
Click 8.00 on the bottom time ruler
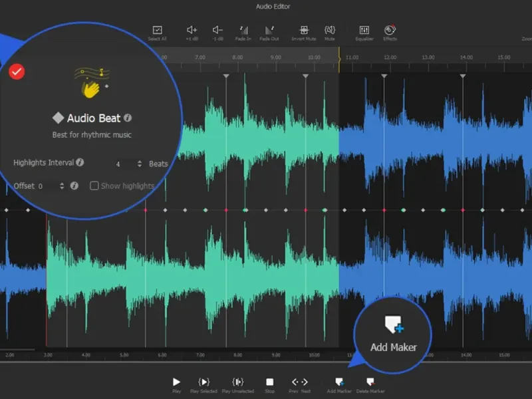(x=238, y=355)
